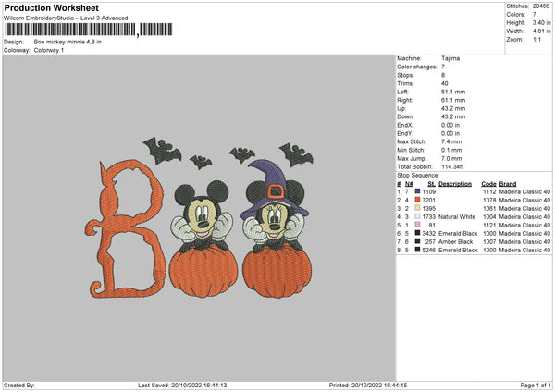
Task: Click the barcode under the worksheet title
Action: coord(89,30)
